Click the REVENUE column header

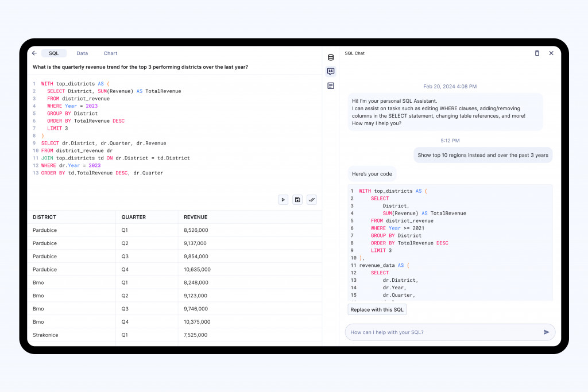(x=195, y=217)
